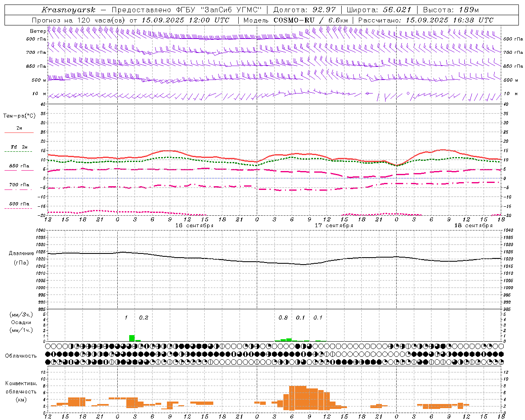The image size is (525, 420).
Task: Click the Модель COSMO-RU / 6.6км label
Action: (x=295, y=20)
